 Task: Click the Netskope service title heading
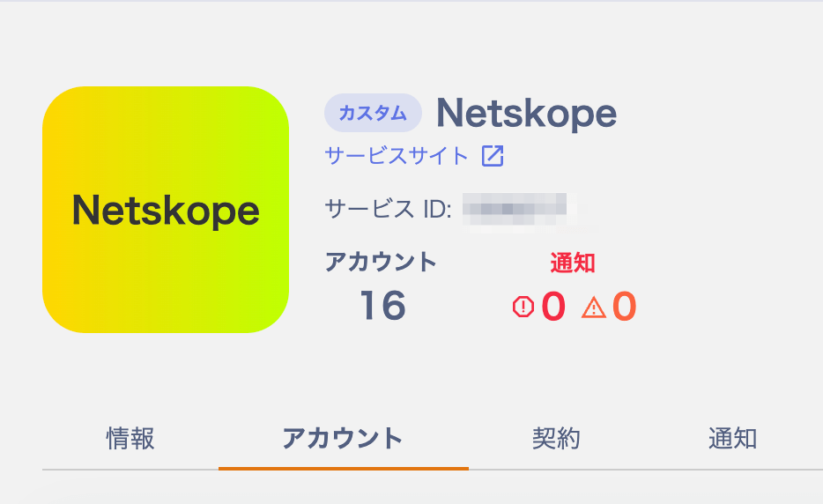pyautogui.click(x=526, y=113)
